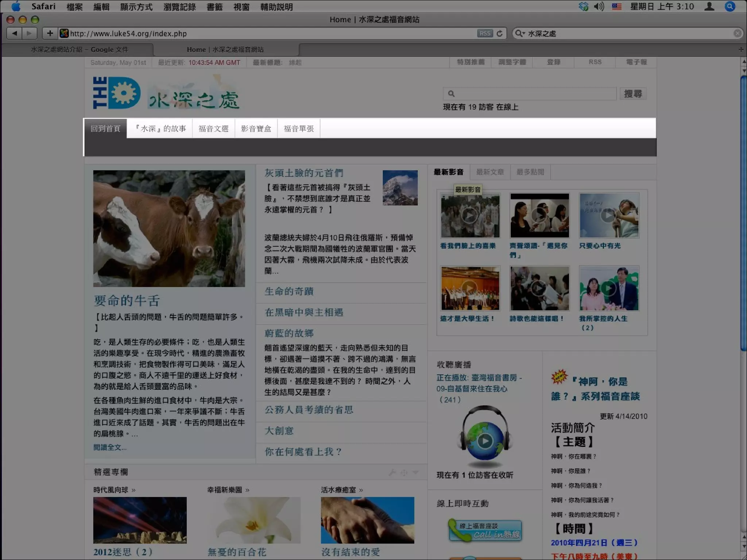Open the 福音文選 navigation item
The height and width of the screenshot is (560, 747).
pyautogui.click(x=213, y=129)
